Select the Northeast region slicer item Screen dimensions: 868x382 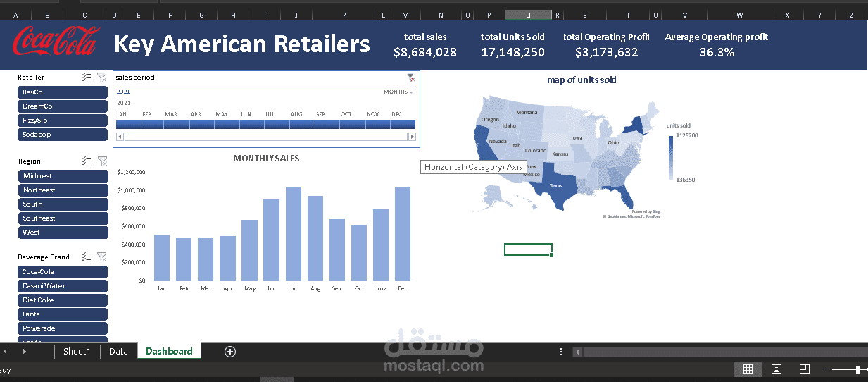point(63,190)
